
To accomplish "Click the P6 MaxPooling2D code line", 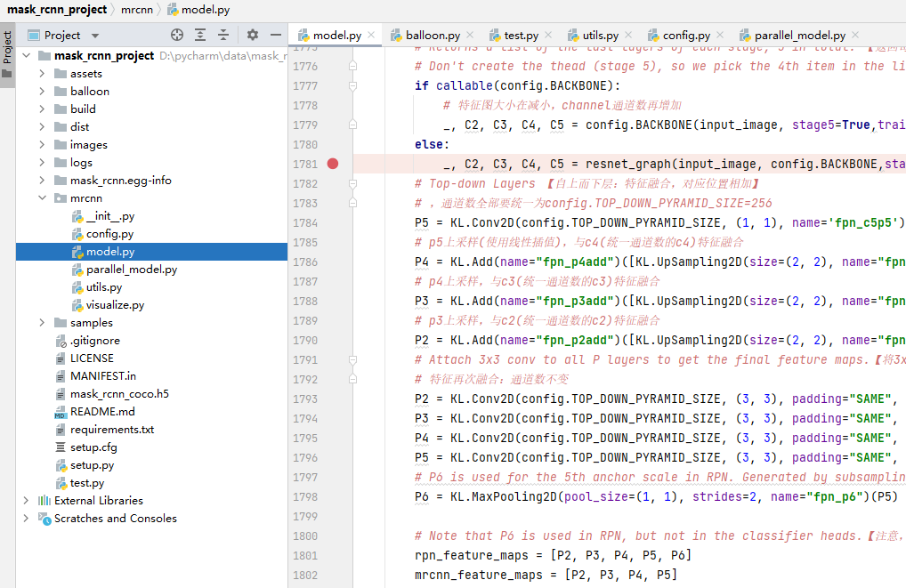I will [x=656, y=496].
